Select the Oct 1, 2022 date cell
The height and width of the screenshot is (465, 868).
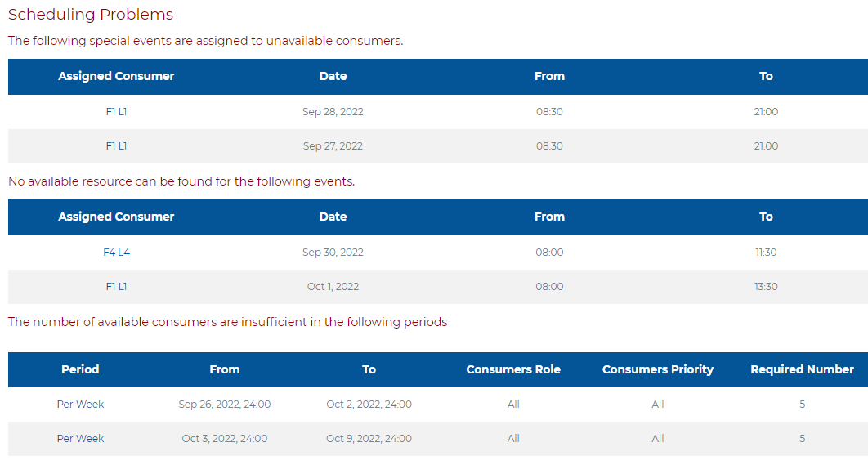click(333, 287)
